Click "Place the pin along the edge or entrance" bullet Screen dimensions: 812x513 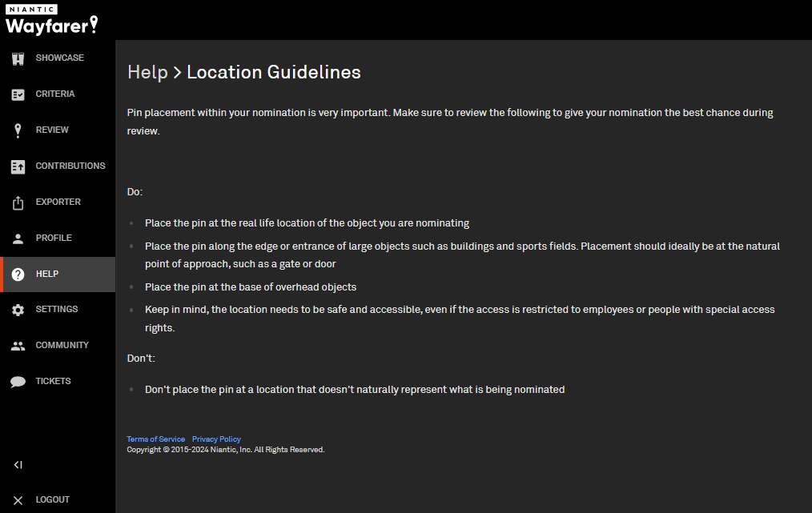click(x=462, y=254)
